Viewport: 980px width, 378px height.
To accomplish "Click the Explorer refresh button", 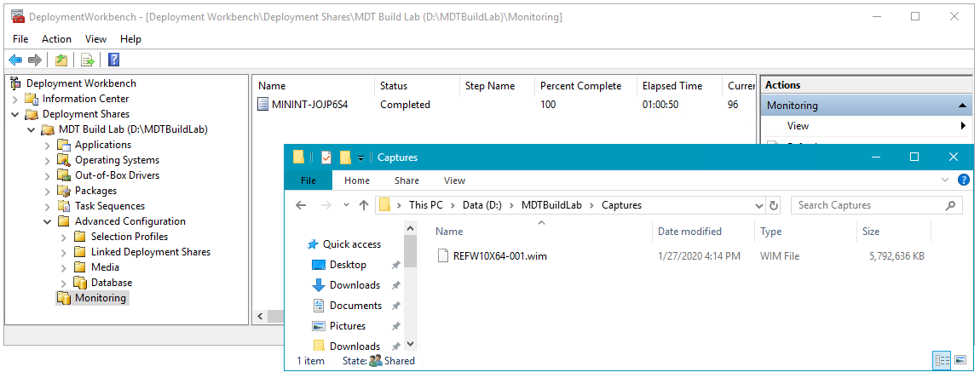I will (x=774, y=205).
